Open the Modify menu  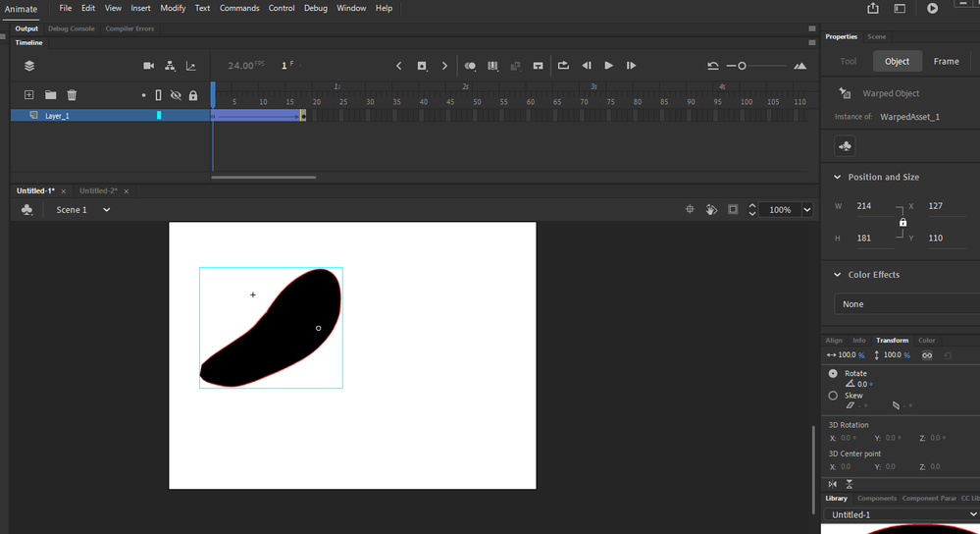(173, 8)
